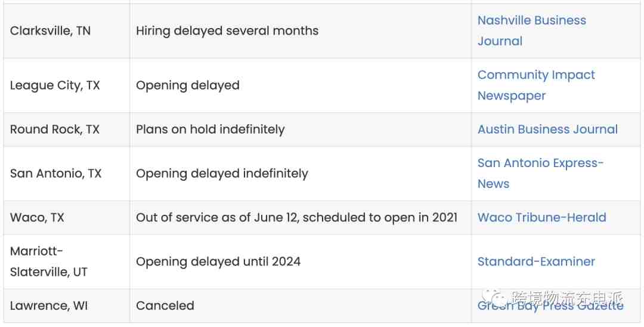Select the Clarksville, TN cell
644x327 pixels.
click(x=51, y=31)
